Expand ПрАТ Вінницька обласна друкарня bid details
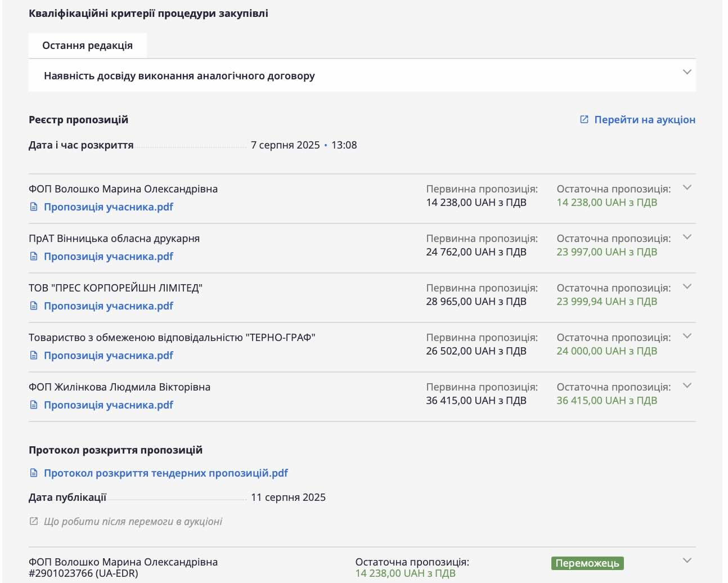 [x=687, y=237]
